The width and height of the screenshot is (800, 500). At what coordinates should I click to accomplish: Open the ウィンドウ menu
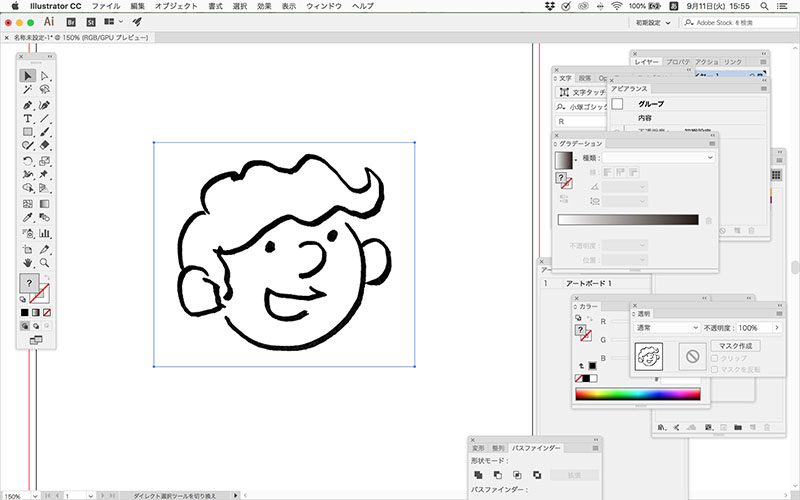(324, 6)
